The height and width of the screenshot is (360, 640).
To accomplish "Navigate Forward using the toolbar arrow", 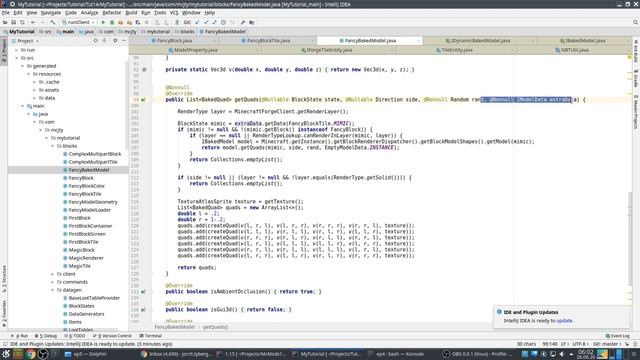I will coord(42,22).
